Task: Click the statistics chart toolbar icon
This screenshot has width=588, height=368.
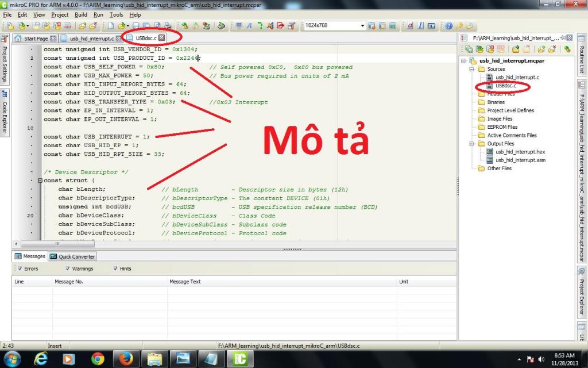Action: coord(431,25)
